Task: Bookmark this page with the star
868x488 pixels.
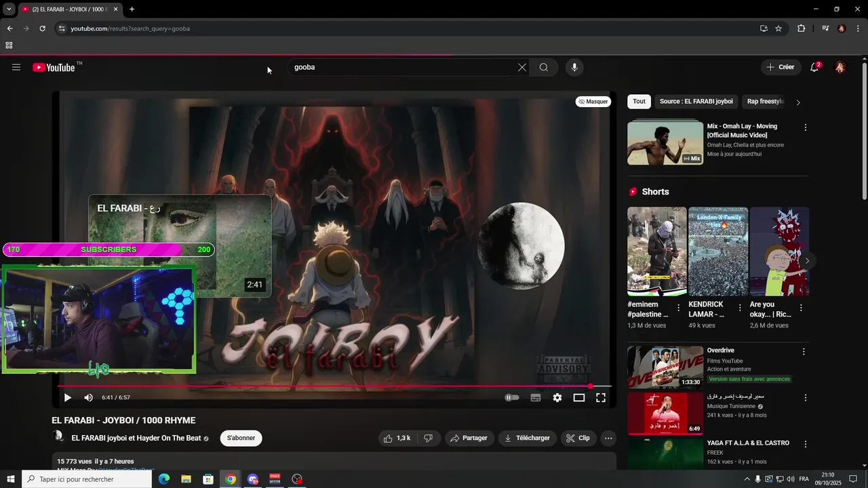Action: click(778, 28)
